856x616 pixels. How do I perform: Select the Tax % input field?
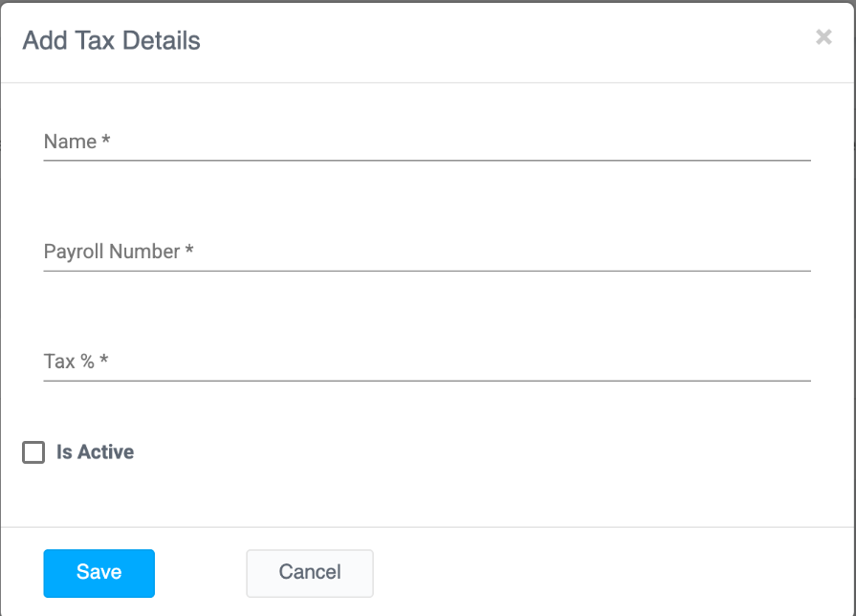427,363
